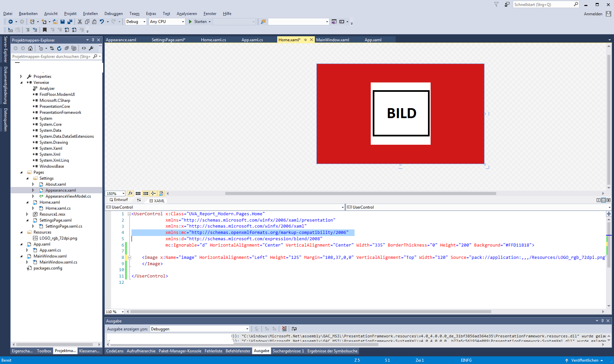The width and height of the screenshot is (614, 364).
Task: Toggle snapping to snap lines
Action: coord(153,193)
